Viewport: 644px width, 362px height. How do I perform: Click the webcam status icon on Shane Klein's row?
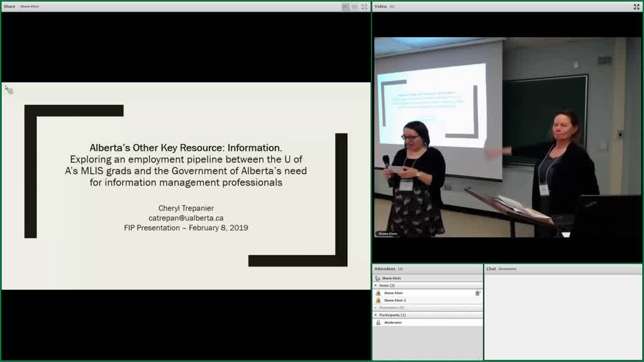tap(478, 293)
